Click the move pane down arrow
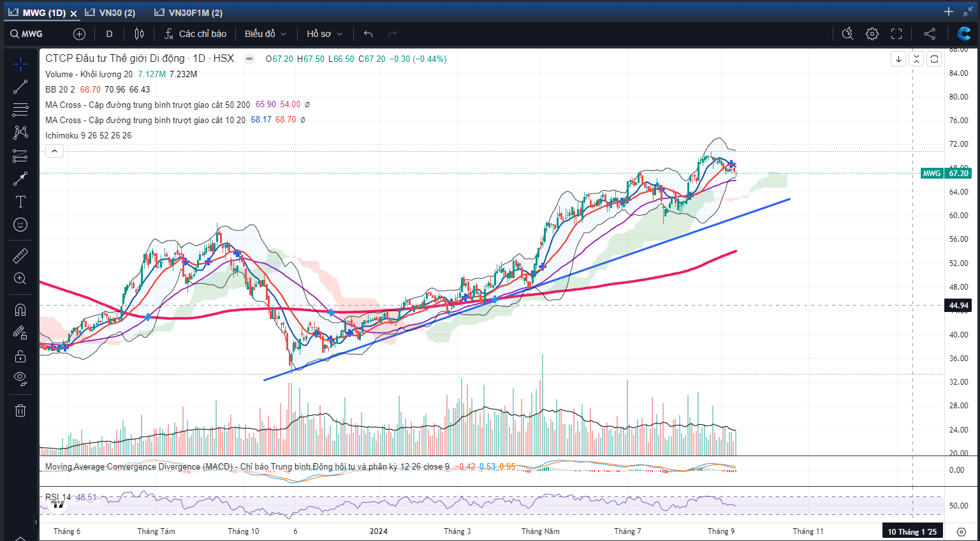Viewport: 980px width, 541px height. click(x=898, y=59)
